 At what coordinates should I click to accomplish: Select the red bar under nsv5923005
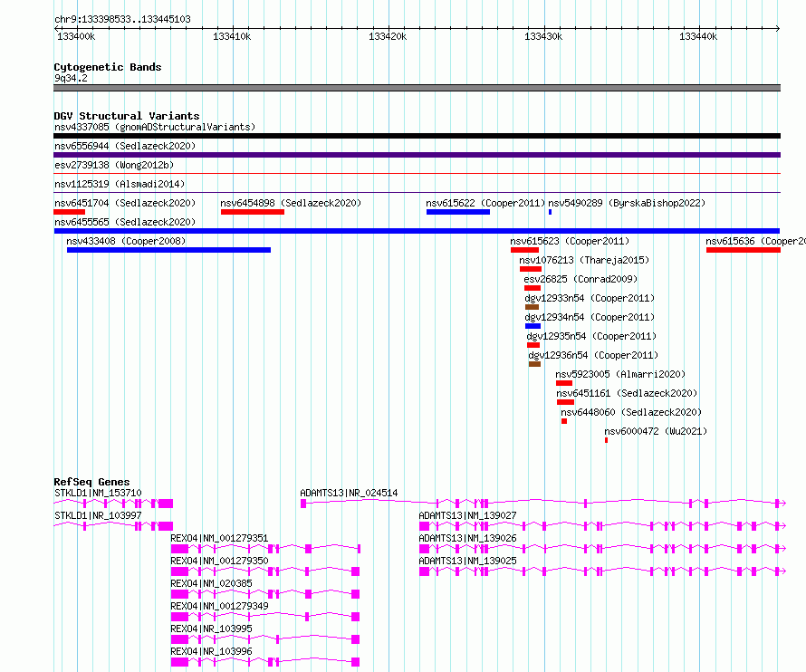coord(564,383)
